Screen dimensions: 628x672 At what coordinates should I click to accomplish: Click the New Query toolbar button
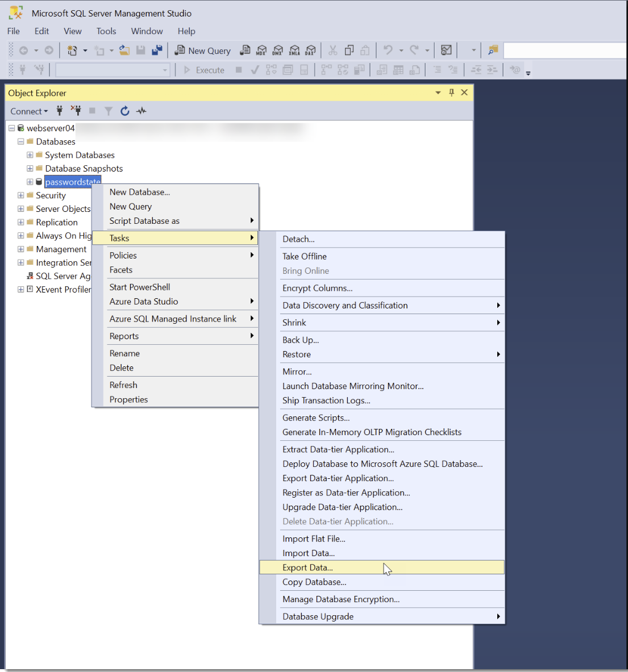pyautogui.click(x=202, y=51)
